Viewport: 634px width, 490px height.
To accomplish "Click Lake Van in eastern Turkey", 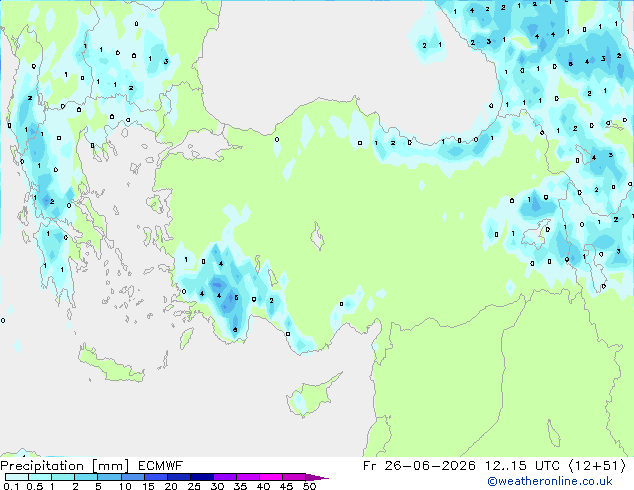I will (536, 234).
